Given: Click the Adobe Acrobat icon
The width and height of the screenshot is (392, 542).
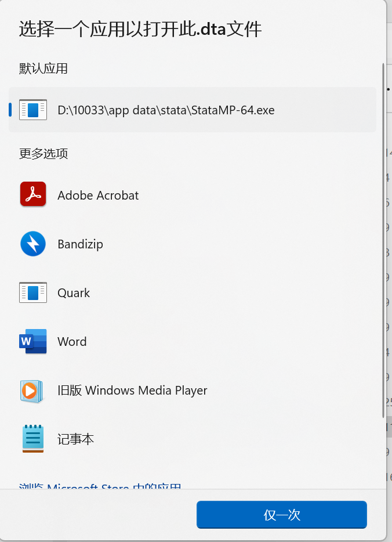Looking at the screenshot, I should pyautogui.click(x=32, y=195).
